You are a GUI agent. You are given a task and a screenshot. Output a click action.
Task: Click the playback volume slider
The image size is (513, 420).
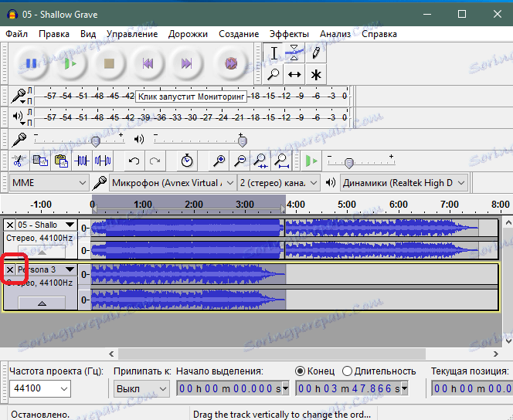click(x=197, y=140)
